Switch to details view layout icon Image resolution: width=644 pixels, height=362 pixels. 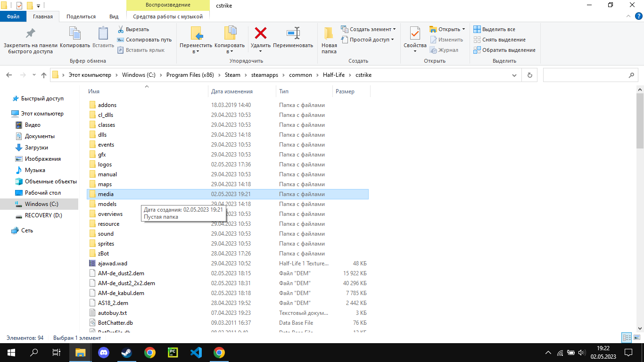click(x=627, y=337)
